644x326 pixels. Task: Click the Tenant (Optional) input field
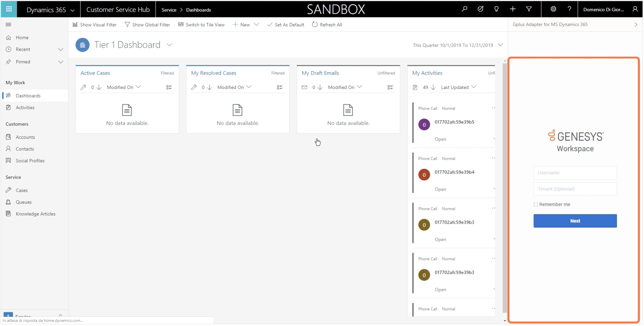[x=575, y=189]
